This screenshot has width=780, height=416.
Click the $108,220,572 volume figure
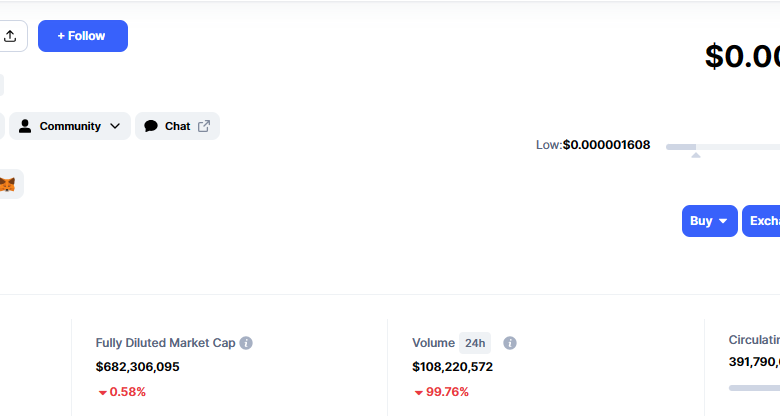(452, 367)
